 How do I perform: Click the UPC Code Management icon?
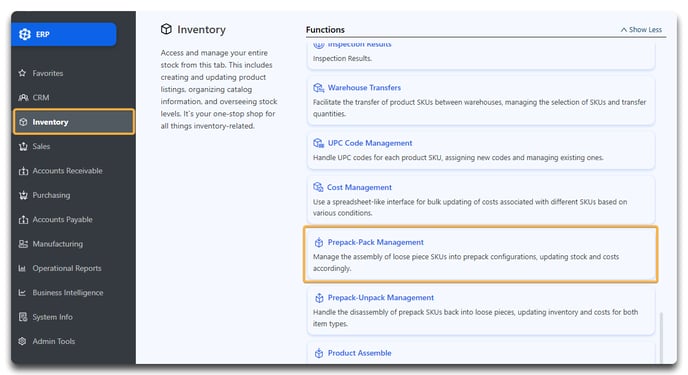[x=319, y=143]
